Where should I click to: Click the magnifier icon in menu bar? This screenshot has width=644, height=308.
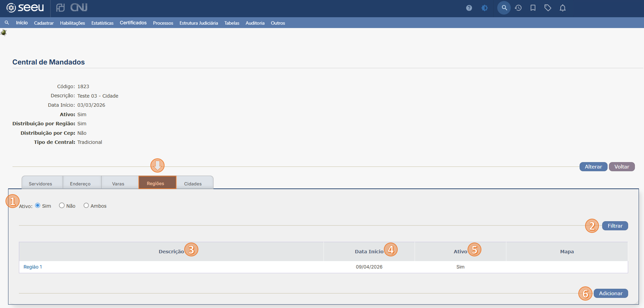click(x=7, y=23)
